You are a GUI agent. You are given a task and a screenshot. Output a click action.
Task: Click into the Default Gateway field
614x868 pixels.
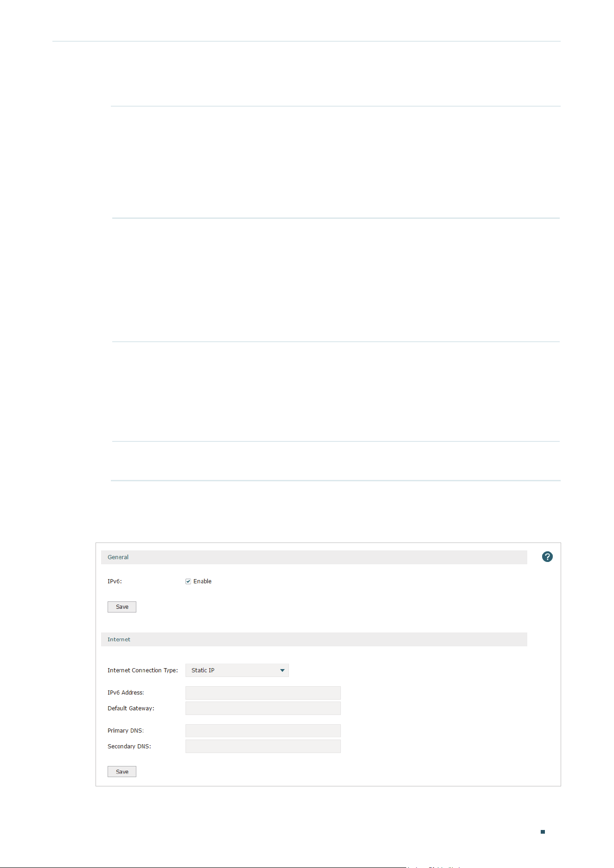(x=263, y=708)
